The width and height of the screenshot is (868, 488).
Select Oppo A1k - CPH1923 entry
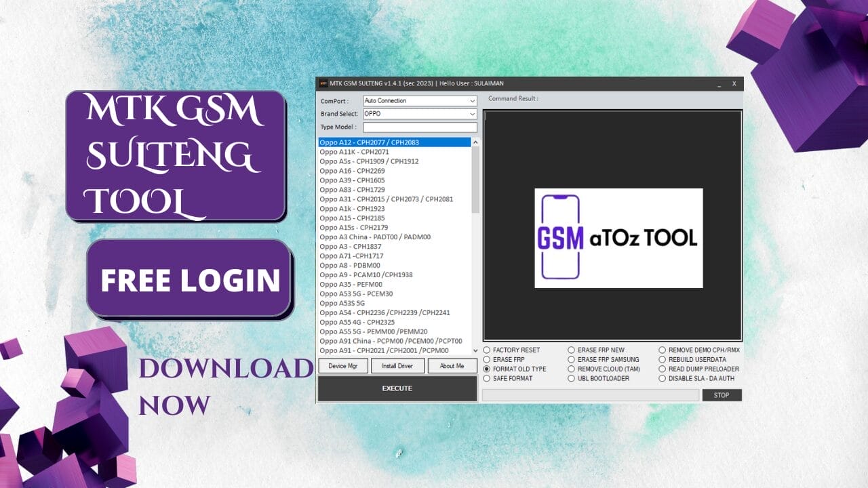click(395, 209)
